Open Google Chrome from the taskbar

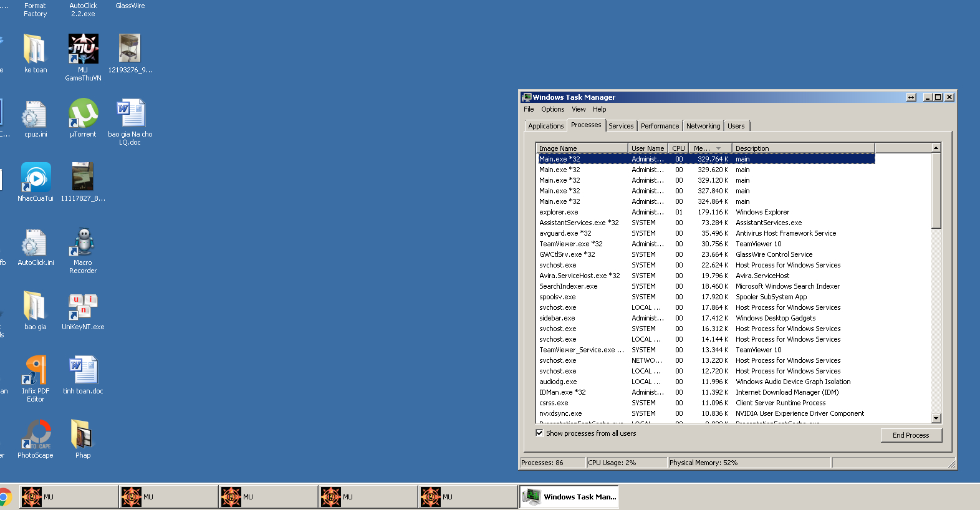[x=4, y=497]
